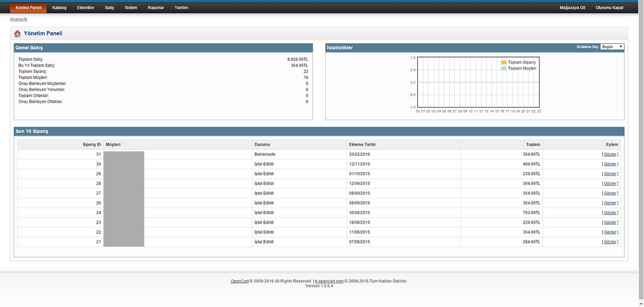This screenshot has height=307, width=644.
Task: Click the date 20/02/2016
Action: tap(359, 154)
